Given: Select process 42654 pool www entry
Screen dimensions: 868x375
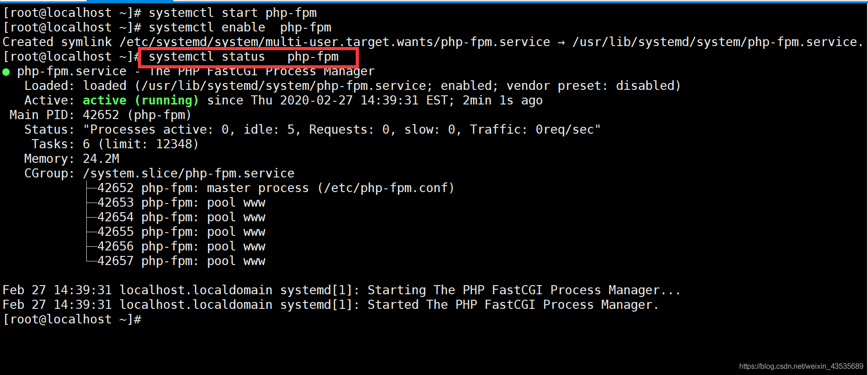Looking at the screenshot, I should coord(181,217).
